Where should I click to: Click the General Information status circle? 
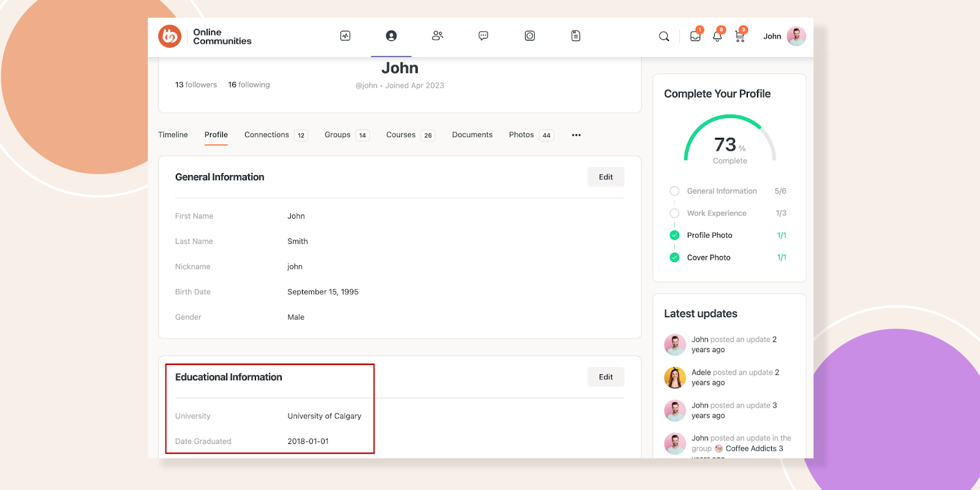[x=674, y=191]
